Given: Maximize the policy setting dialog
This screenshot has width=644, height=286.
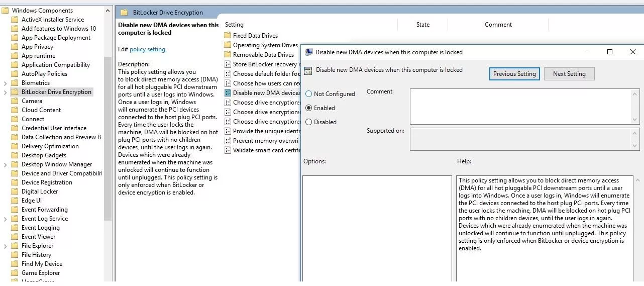Looking at the screenshot, I should pyautogui.click(x=610, y=52).
